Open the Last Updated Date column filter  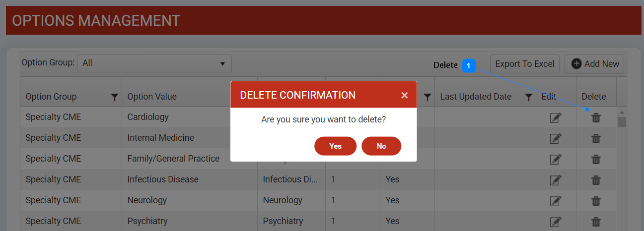coord(529,97)
